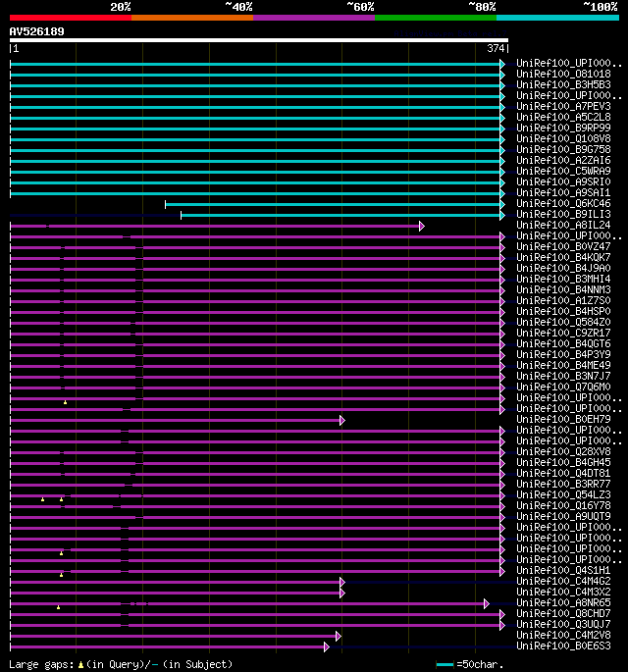This screenshot has height=672, width=628.
Task: Click the cyan alignment bar of Q6KC46
Action: pos(333,204)
